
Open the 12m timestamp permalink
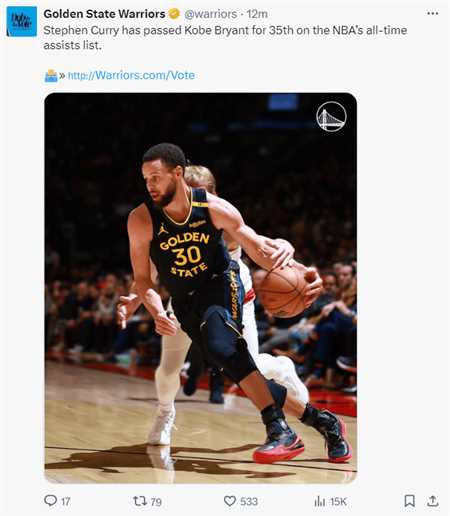coord(257,14)
